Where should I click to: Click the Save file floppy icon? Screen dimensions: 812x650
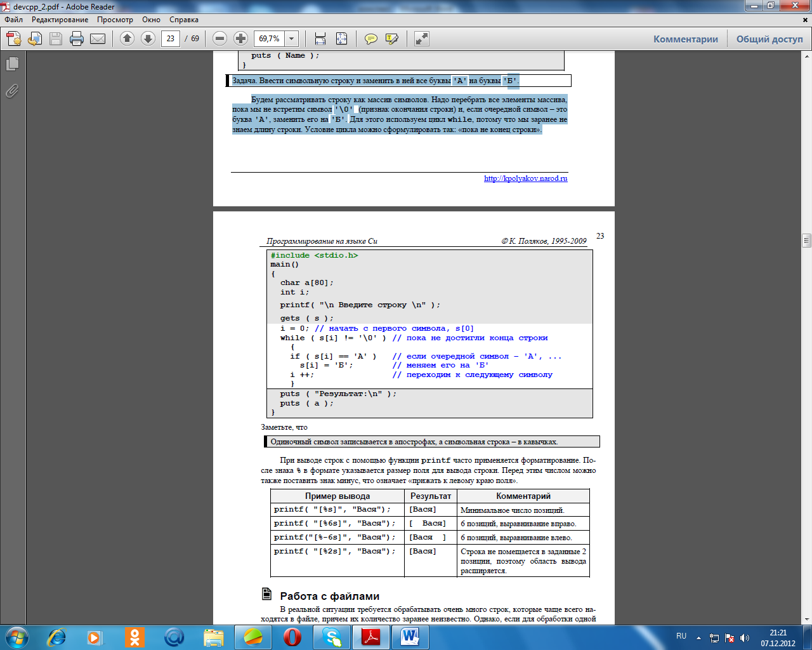point(56,39)
